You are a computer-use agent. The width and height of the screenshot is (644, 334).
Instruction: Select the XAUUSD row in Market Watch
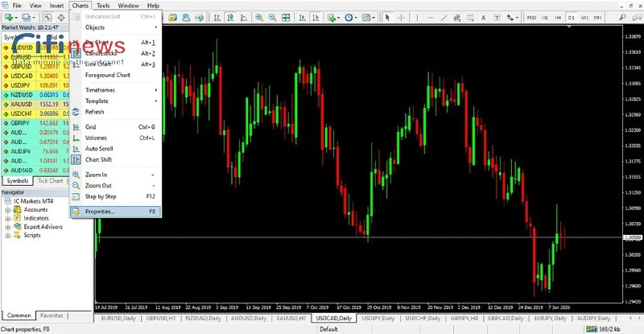coord(35,104)
